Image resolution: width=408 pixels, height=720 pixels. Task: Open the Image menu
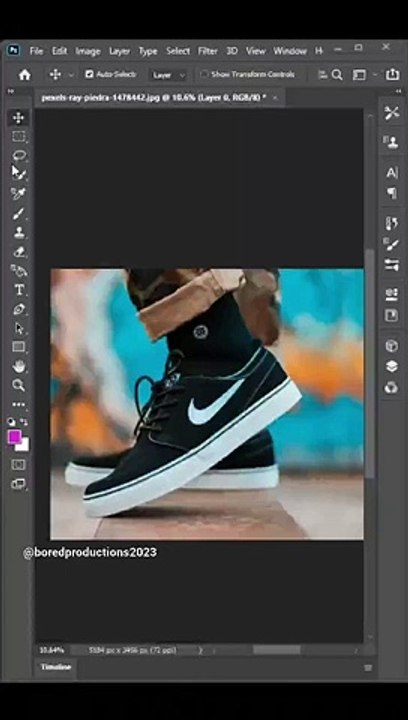click(x=88, y=51)
